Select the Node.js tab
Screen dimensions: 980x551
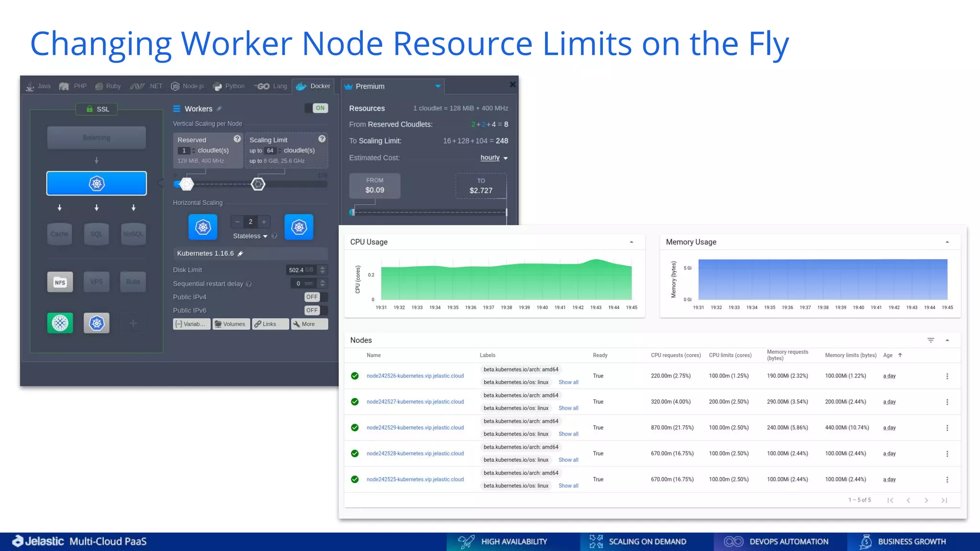pos(187,86)
